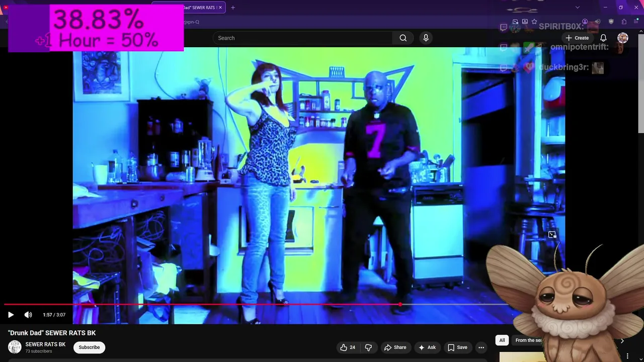Open SEWER RATS BK channel avatar
The image size is (644, 362).
coord(15,347)
